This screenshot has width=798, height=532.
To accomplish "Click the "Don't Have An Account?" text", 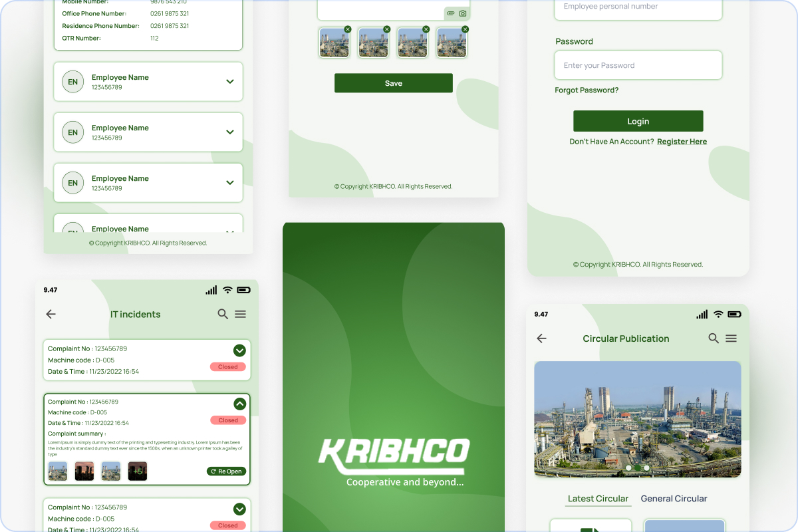I will coord(612,142).
